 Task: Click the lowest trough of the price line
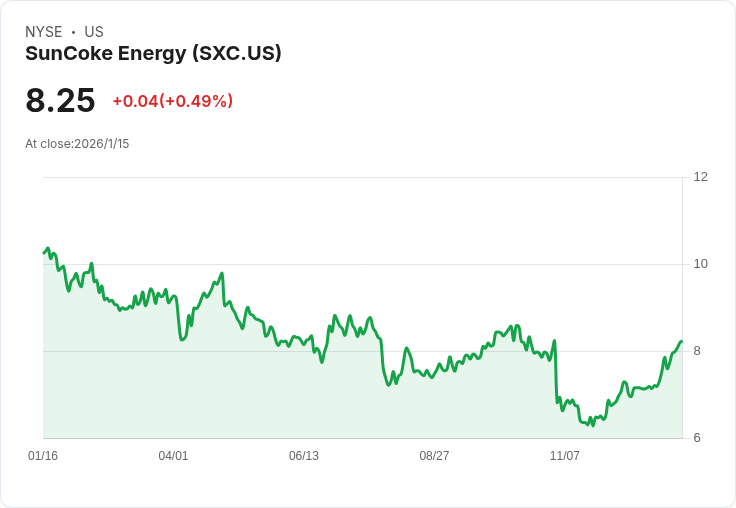593,425
